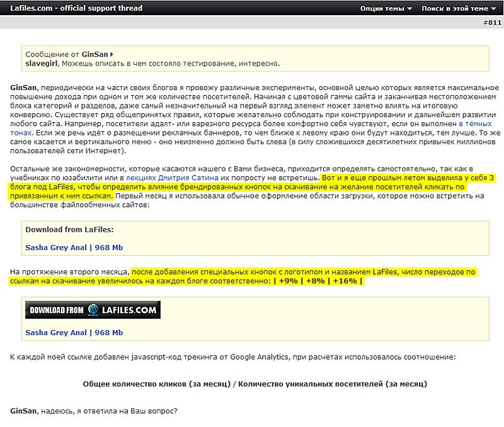Open 'лекциях Дмитрия Сатина' link

click(x=172, y=178)
